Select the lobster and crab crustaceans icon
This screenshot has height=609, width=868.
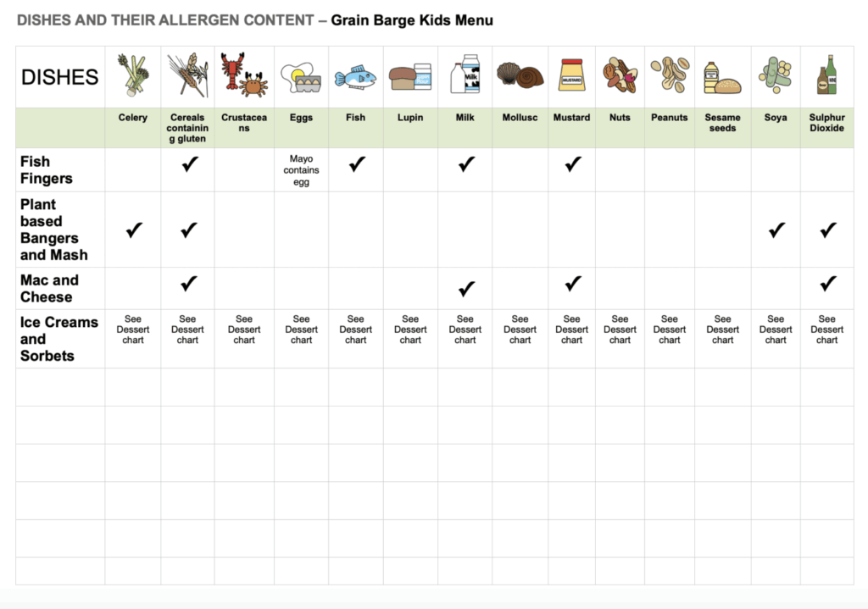243,75
